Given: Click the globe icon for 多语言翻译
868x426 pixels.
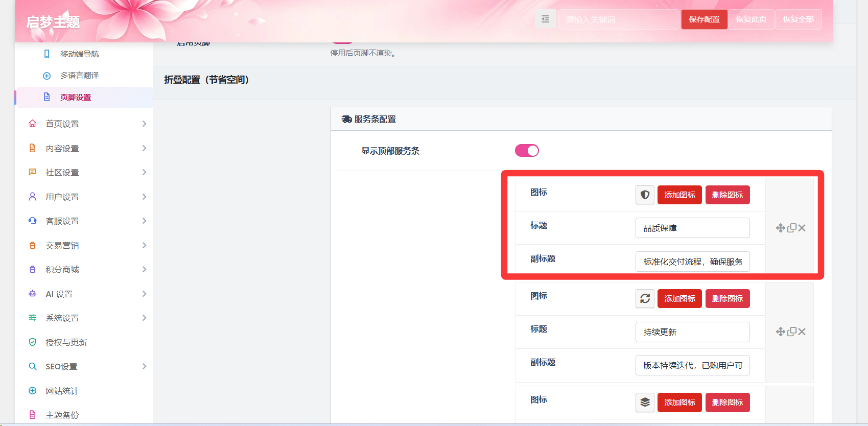Looking at the screenshot, I should (x=47, y=76).
